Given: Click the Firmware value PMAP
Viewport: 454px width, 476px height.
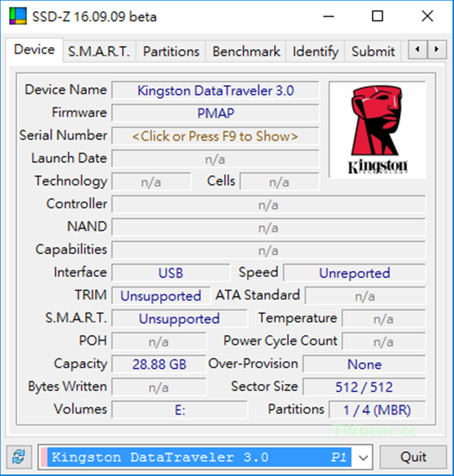Looking at the screenshot, I should (x=215, y=113).
